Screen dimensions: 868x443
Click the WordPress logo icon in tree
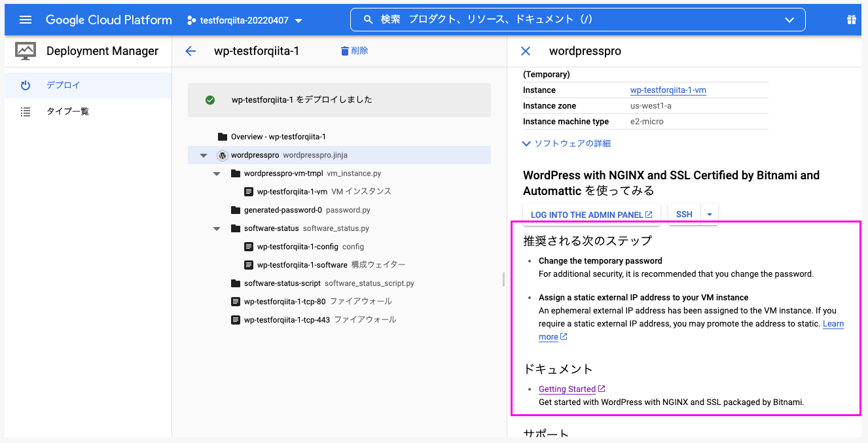pyautogui.click(x=222, y=155)
